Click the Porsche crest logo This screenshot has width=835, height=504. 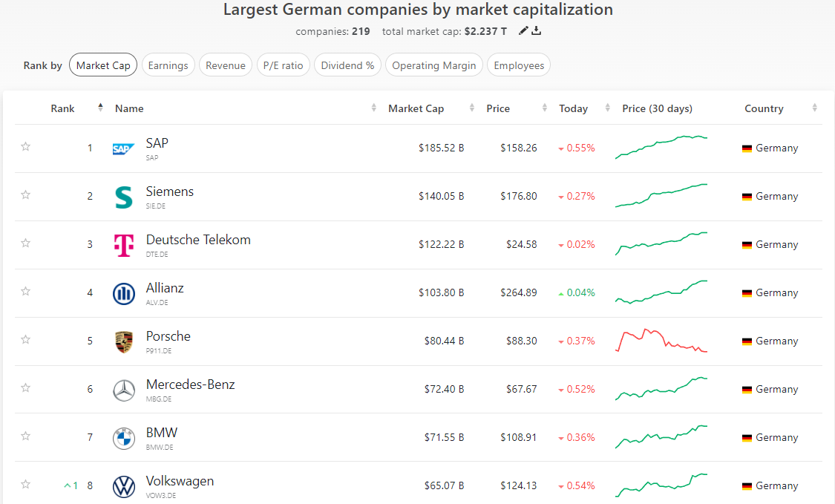tap(123, 341)
